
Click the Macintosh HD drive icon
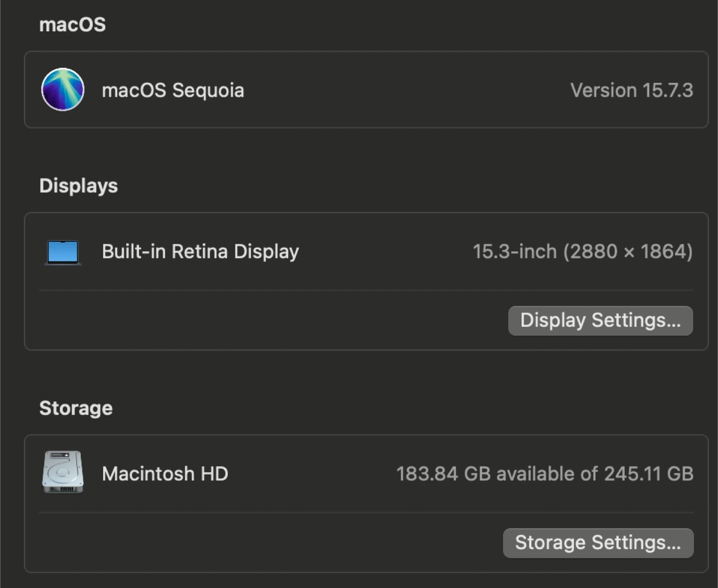point(63,472)
